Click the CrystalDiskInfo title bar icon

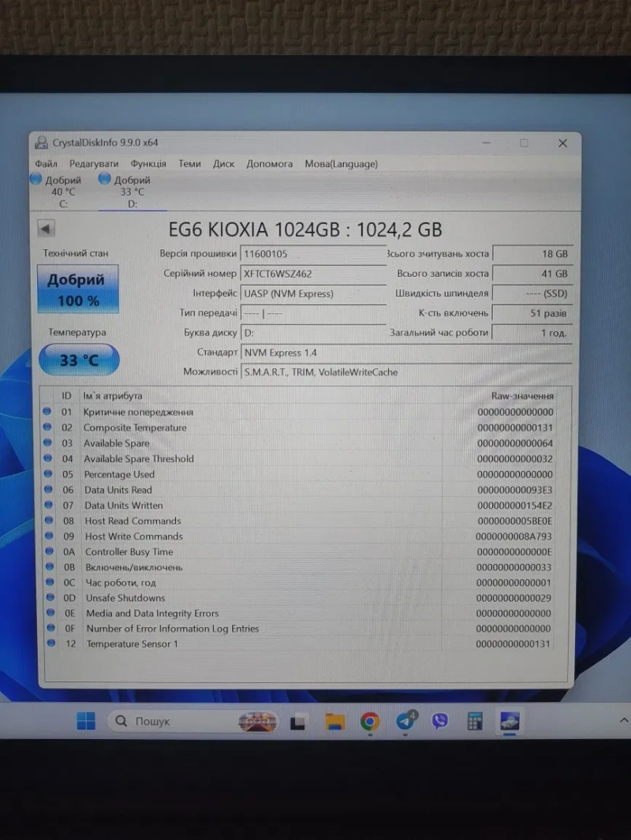click(41, 143)
